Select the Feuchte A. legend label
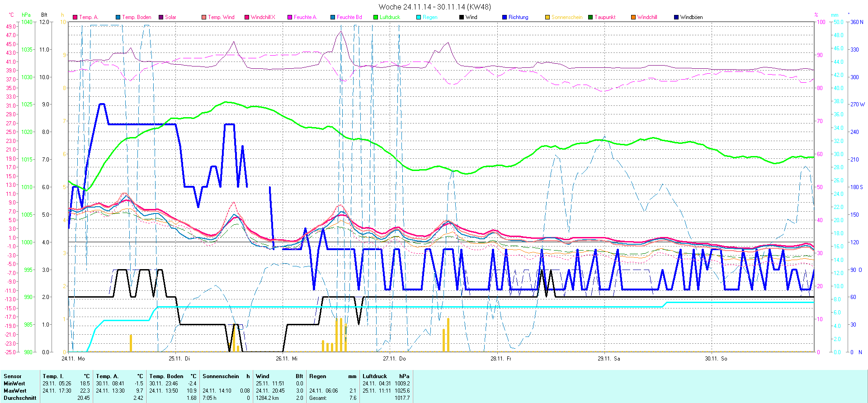This screenshot has height=403, width=868. [x=305, y=17]
